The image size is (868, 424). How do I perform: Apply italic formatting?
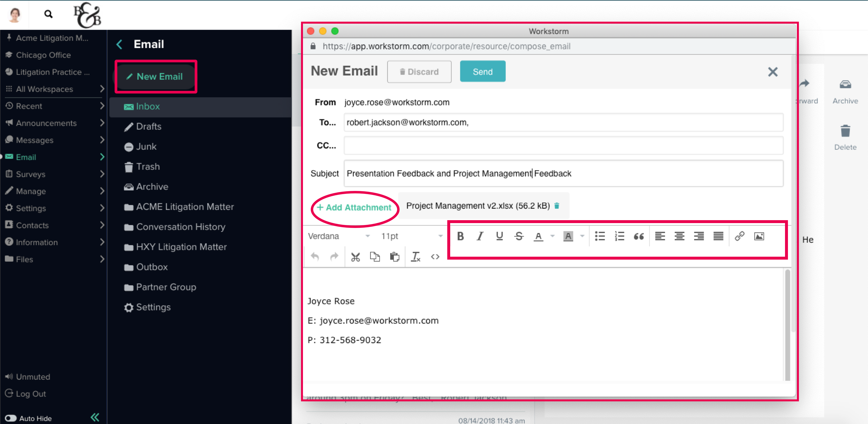point(480,236)
